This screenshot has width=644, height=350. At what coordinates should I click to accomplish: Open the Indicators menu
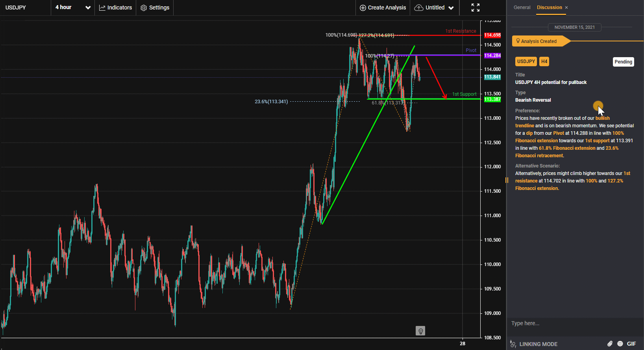coord(115,7)
